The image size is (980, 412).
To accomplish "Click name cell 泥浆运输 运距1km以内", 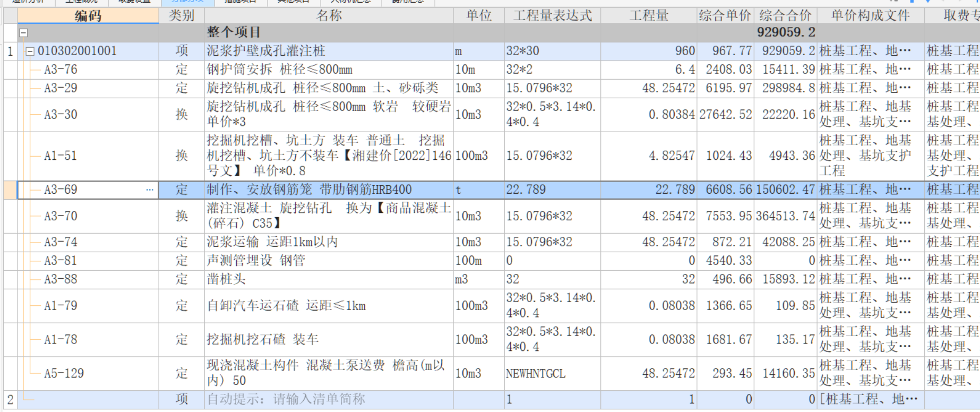I will click(x=329, y=242).
